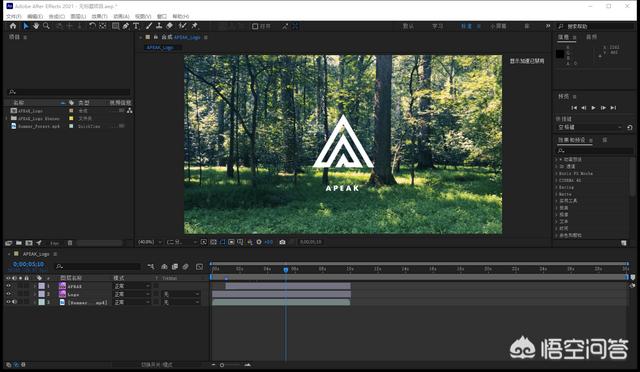Mute audio of Summer mp4 layer
This screenshot has width=640, height=372.
click(15, 302)
